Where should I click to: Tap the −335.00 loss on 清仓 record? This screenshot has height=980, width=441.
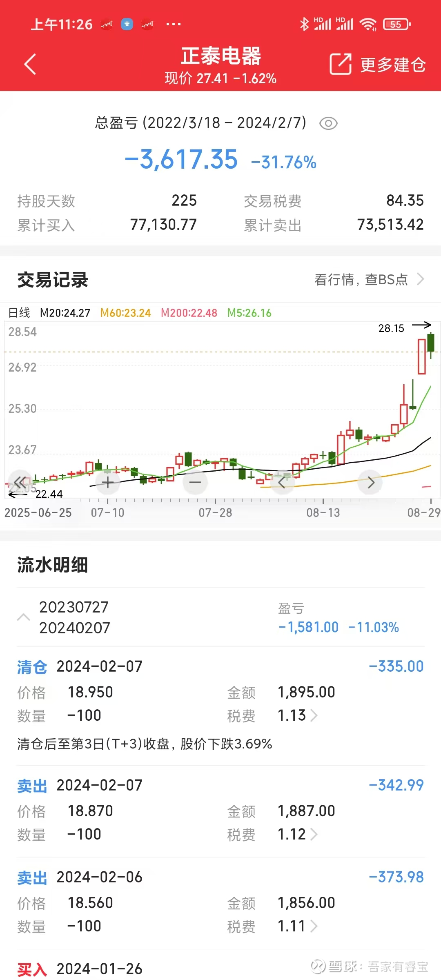tap(396, 666)
